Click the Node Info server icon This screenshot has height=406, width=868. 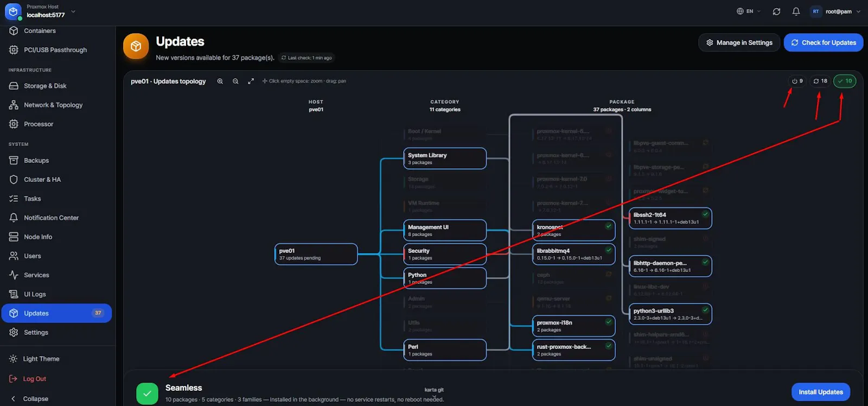click(x=14, y=237)
